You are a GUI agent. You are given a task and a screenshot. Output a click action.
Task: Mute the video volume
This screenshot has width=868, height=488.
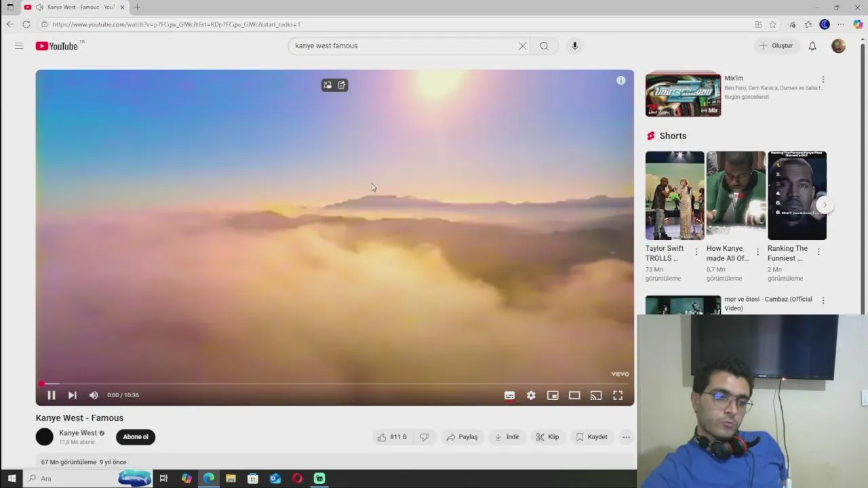(94, 395)
